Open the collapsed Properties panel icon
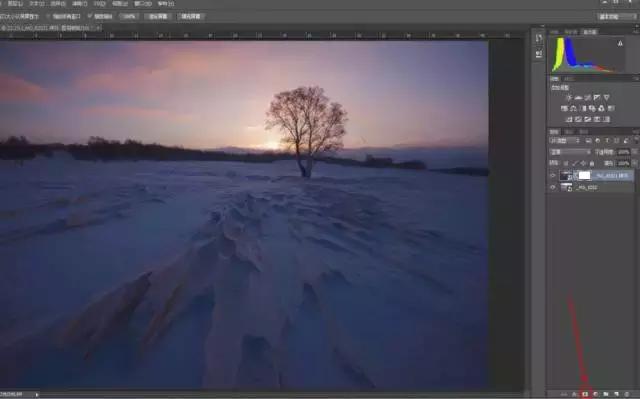 [x=539, y=54]
